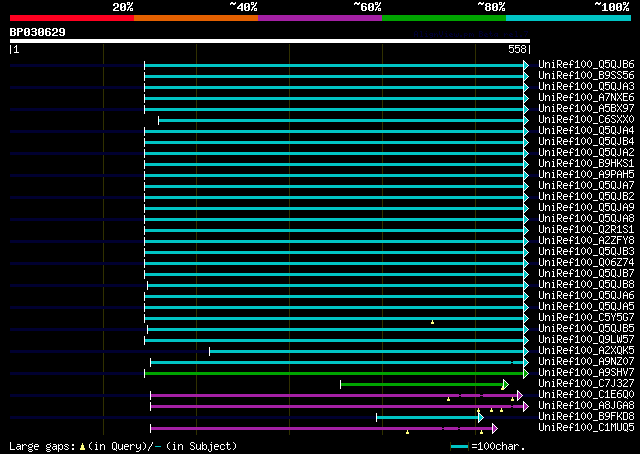Select the UniRef100_Q5QJB7 label
The width and height of the screenshot is (640, 454).
pos(586,274)
